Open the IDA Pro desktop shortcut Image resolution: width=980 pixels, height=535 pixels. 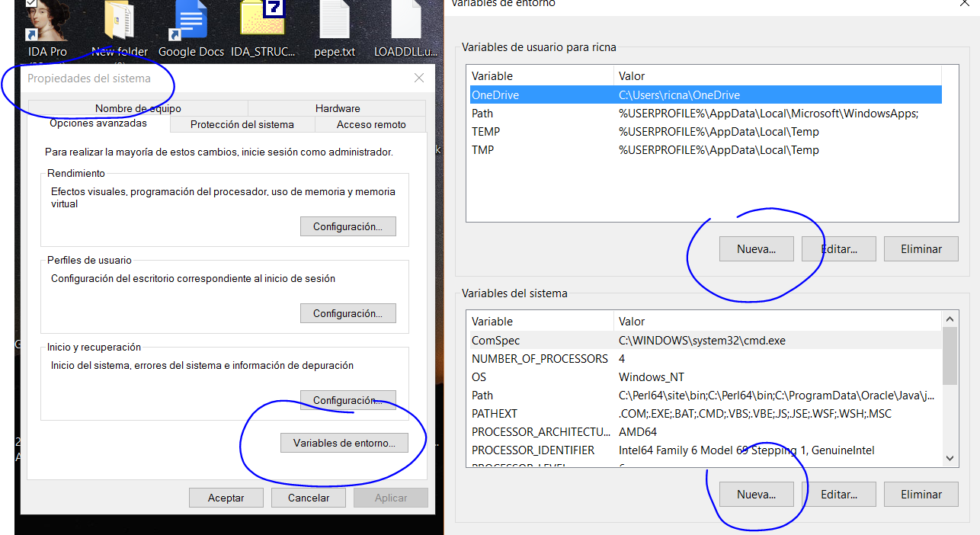[47, 23]
